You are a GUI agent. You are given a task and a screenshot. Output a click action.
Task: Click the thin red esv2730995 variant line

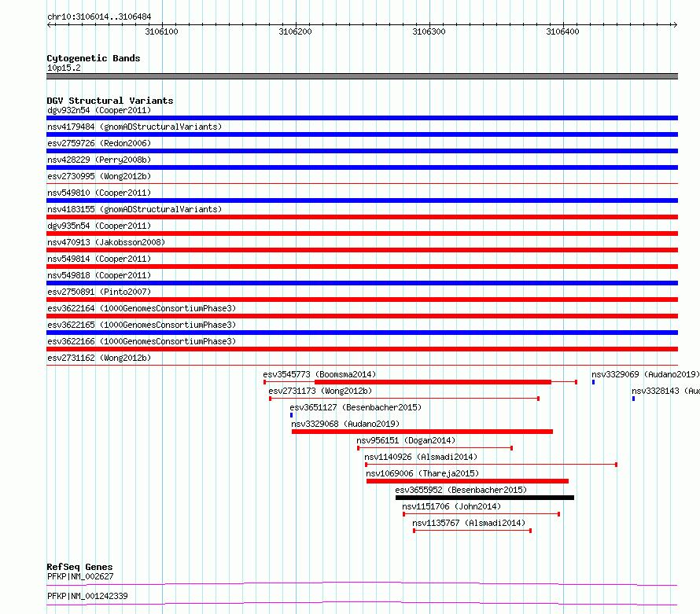(362, 183)
